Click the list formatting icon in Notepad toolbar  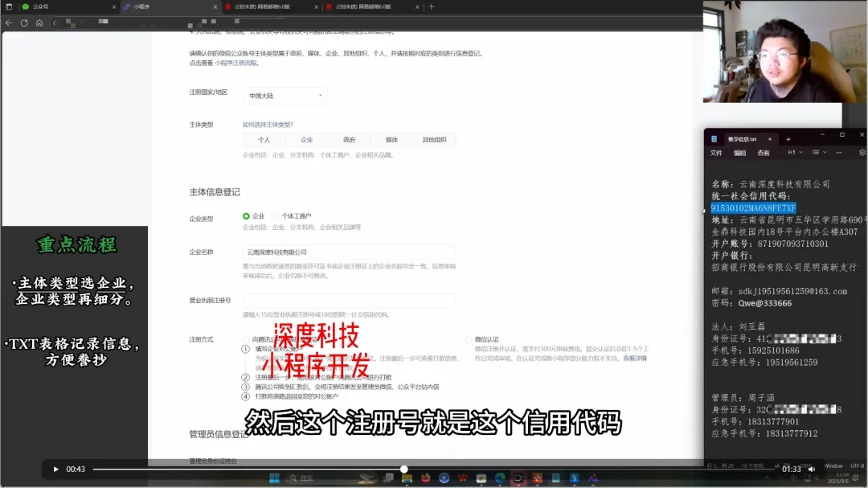(817, 152)
